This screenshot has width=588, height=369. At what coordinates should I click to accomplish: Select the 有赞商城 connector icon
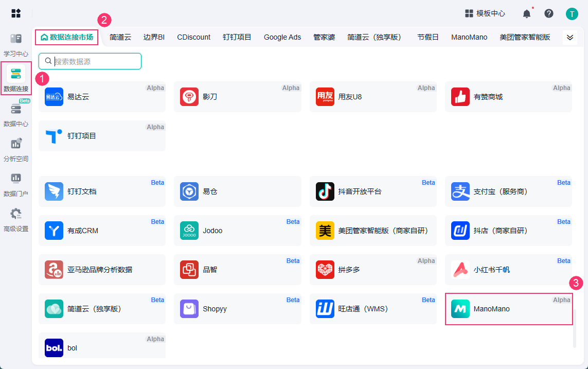460,97
